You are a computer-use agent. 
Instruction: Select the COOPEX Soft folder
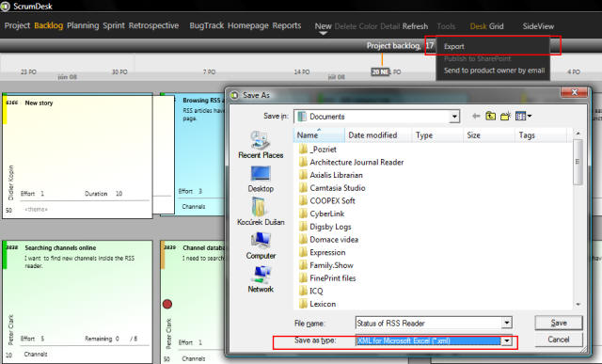[327, 201]
